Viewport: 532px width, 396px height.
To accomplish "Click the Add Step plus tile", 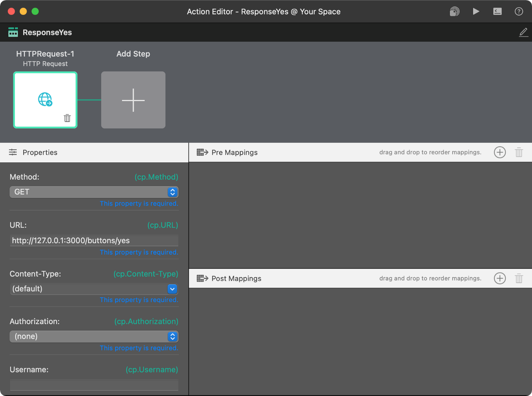I will click(x=133, y=100).
